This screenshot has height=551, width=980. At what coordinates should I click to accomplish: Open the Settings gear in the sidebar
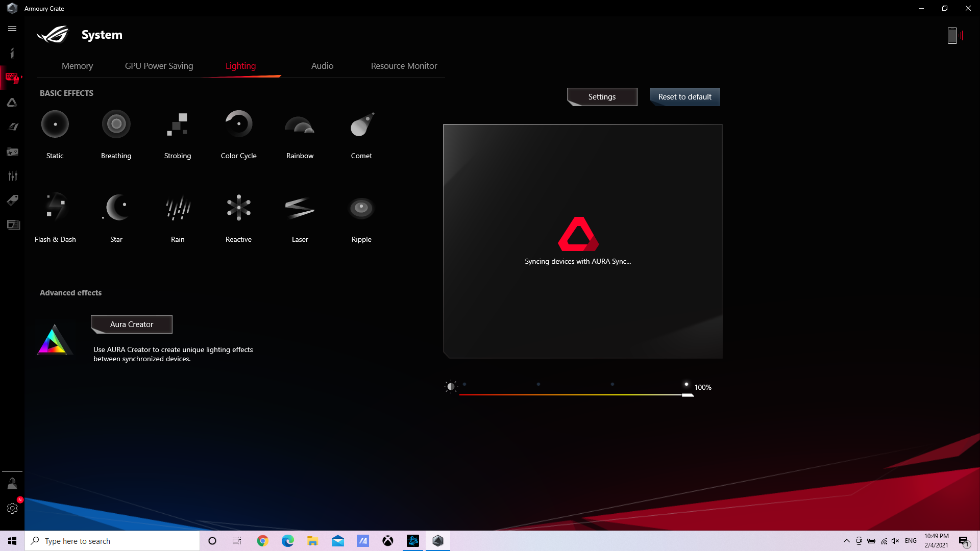click(12, 508)
